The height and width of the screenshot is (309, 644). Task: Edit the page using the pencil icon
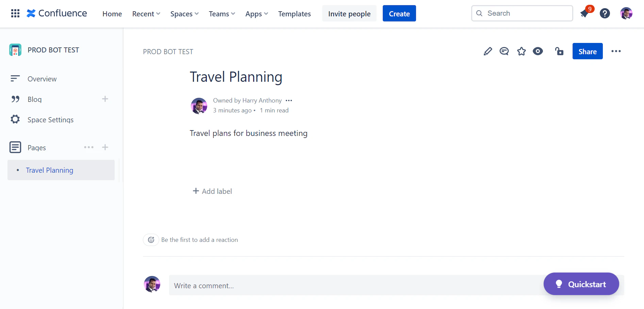488,51
